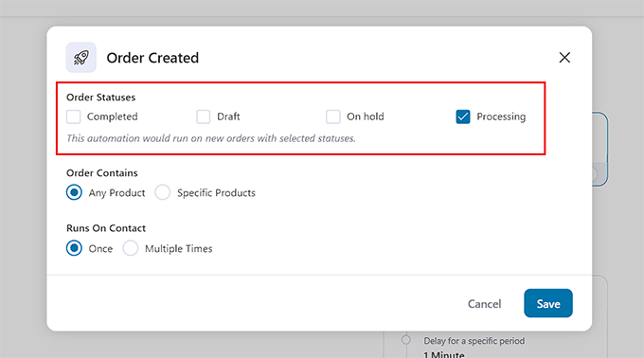Select the Once radio under Runs On Contact

(x=74, y=248)
